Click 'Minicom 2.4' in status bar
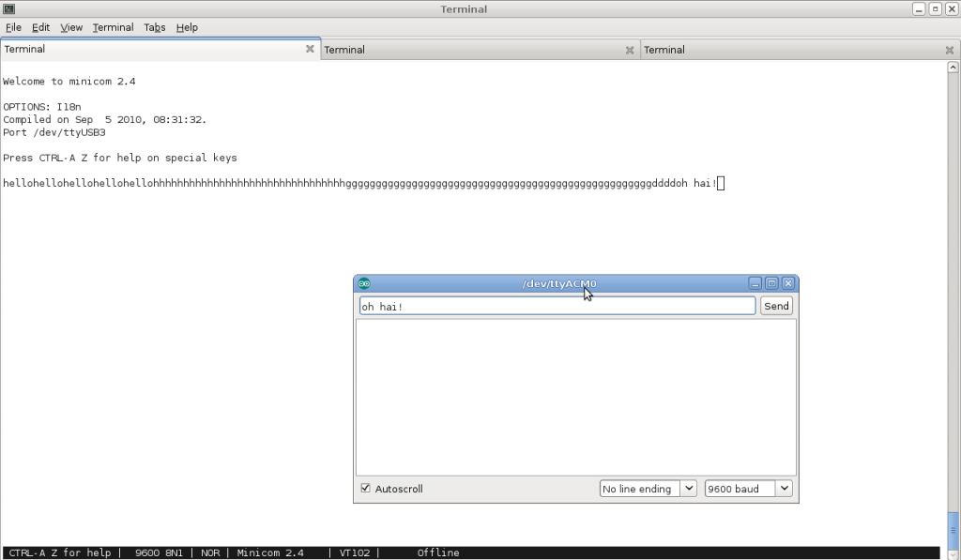Image resolution: width=961 pixels, height=560 pixels. coord(270,552)
